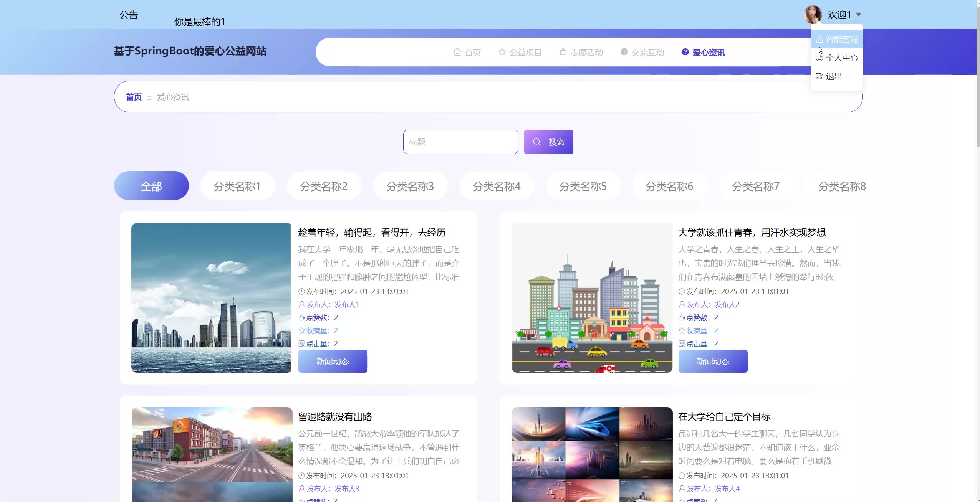Viewport: 980px width, 502px height.
Task: Collapse the 欢迎1 dropdown arrow
Action: pyautogui.click(x=859, y=15)
